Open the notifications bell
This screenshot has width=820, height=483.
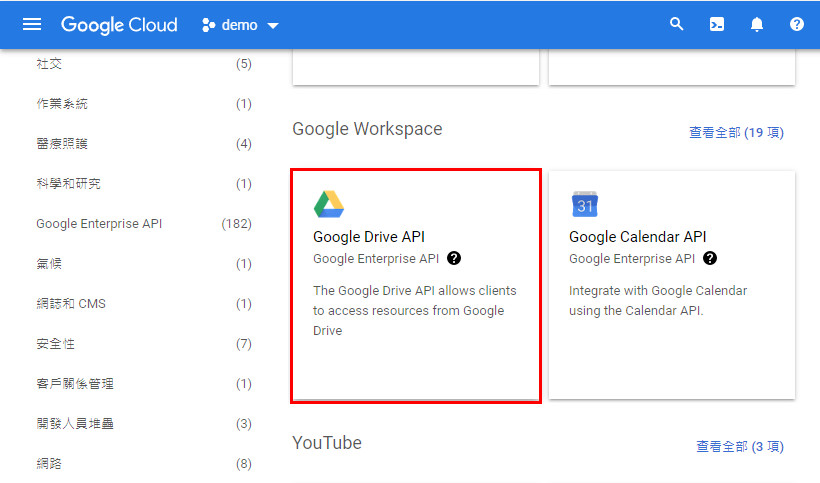tap(757, 25)
